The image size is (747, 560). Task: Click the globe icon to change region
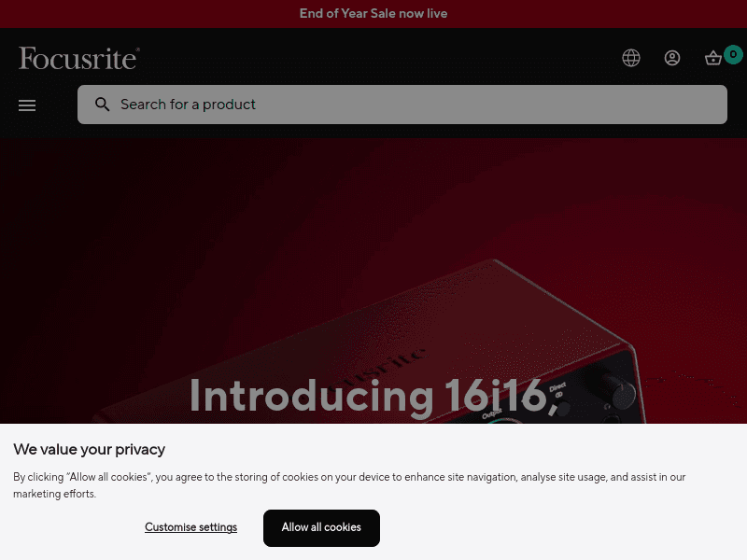pos(631,57)
